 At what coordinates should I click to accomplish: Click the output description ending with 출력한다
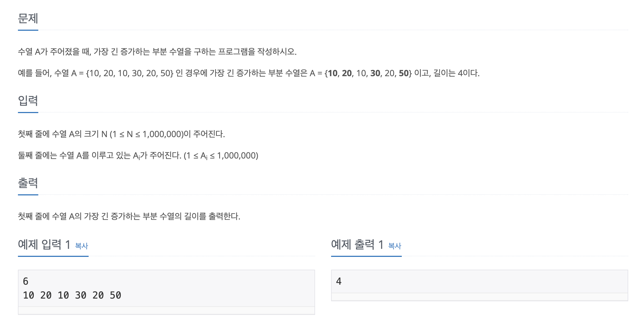(x=129, y=216)
